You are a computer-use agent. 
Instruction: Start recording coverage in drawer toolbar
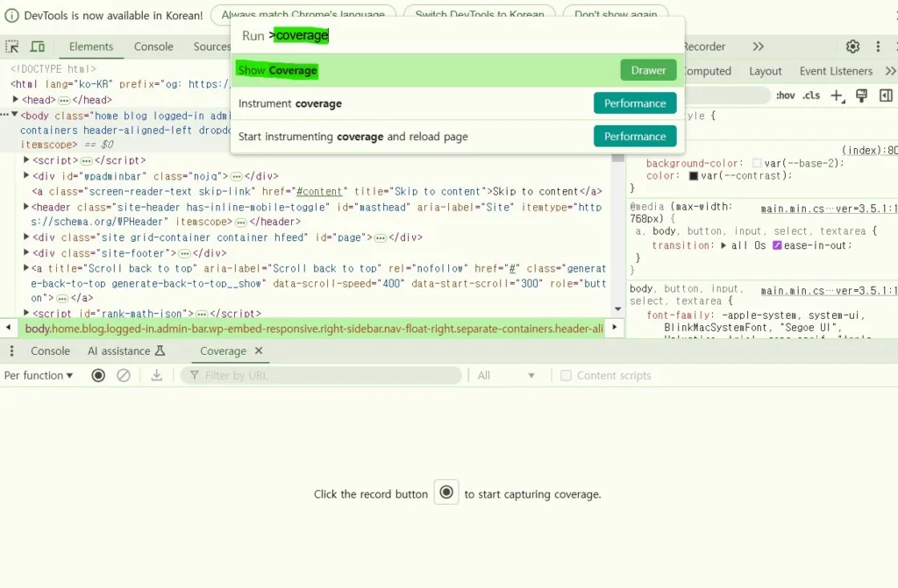[x=98, y=375]
